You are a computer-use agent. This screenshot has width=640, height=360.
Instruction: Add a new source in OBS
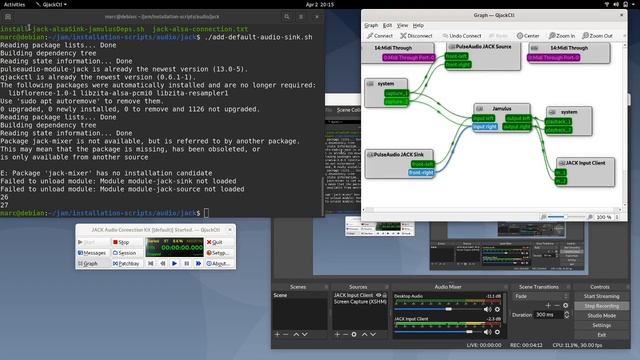[337, 334]
